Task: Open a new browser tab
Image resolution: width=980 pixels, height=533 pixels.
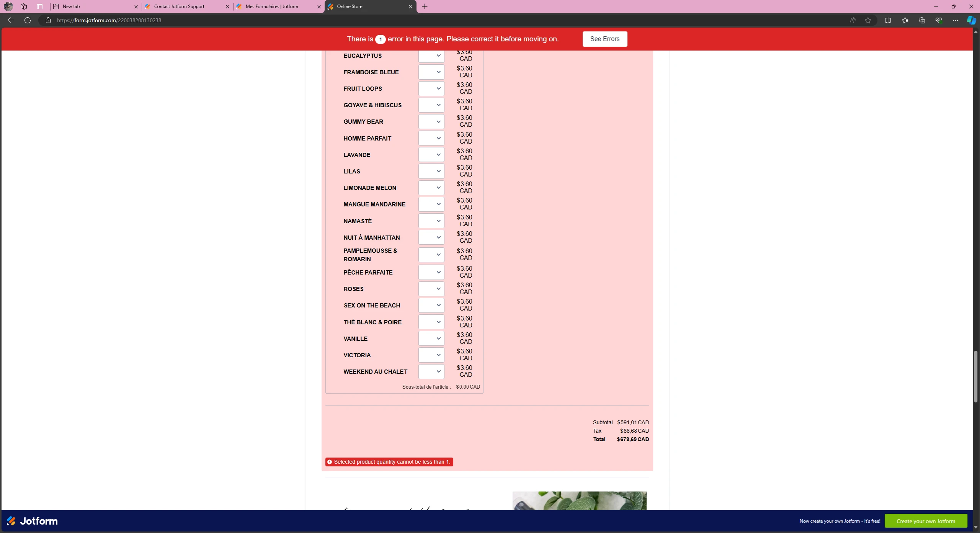Action: point(424,7)
